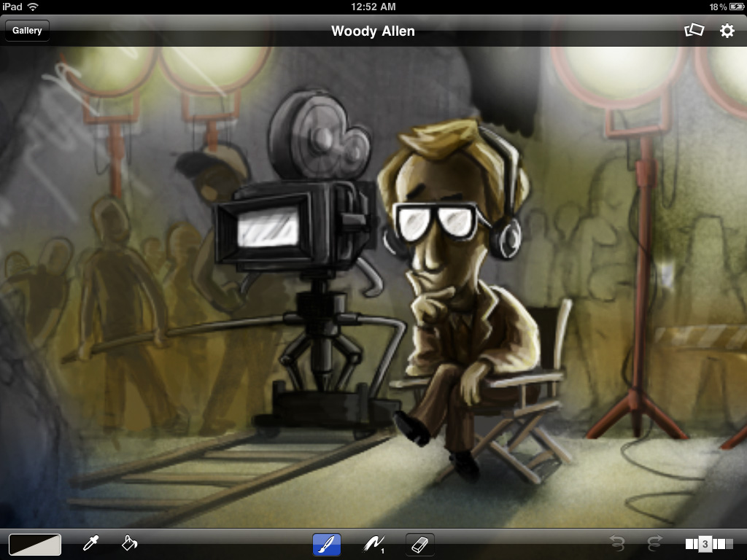Go back to the Gallery
Viewport: 747px width, 560px height.
tap(27, 31)
